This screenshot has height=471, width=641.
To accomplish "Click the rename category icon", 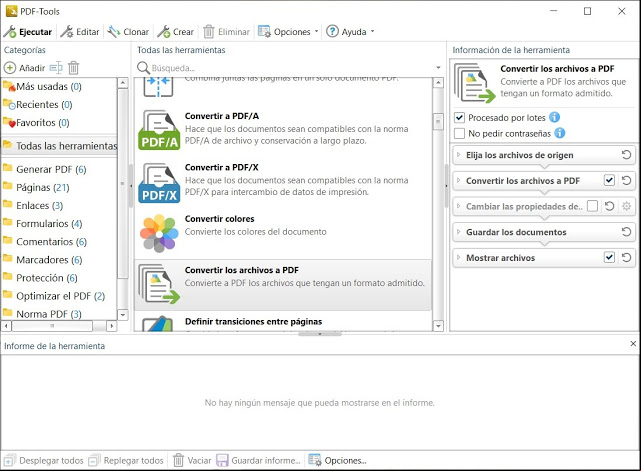I will tap(56, 68).
